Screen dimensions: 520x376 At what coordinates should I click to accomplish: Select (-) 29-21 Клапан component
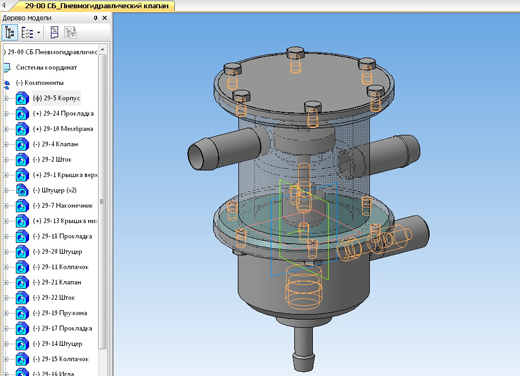[57, 282]
